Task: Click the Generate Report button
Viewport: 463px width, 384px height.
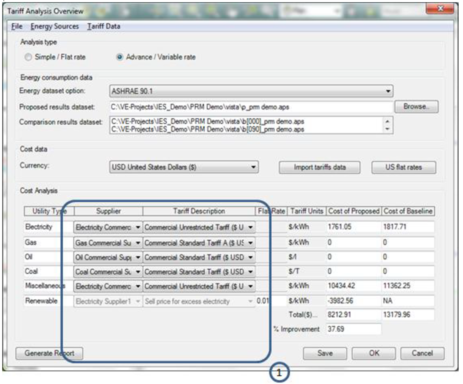Action: [x=49, y=353]
